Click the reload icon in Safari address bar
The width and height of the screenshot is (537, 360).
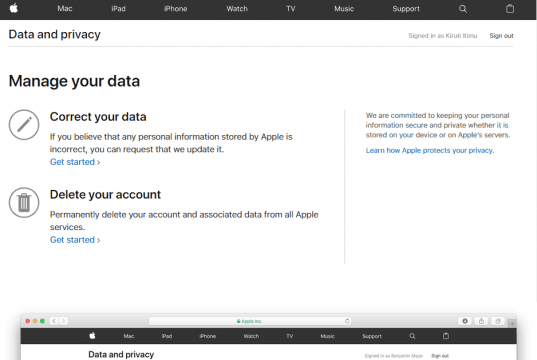pos(347,321)
